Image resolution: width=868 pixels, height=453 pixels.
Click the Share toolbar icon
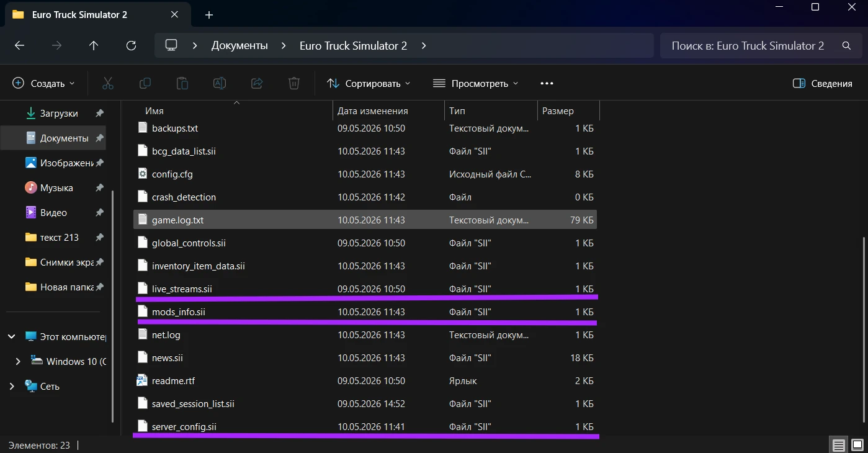(257, 83)
